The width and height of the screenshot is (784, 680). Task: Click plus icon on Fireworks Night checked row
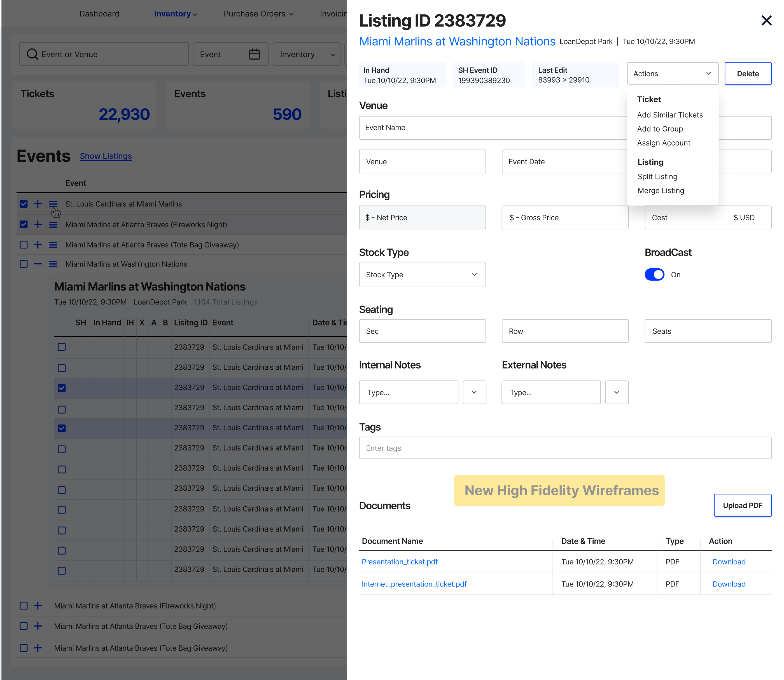coord(38,225)
